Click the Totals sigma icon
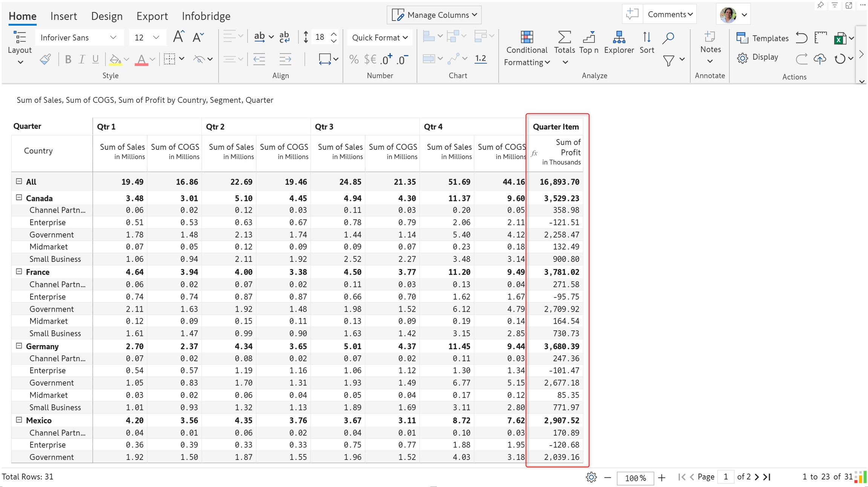The height and width of the screenshot is (487, 868). [x=564, y=37]
